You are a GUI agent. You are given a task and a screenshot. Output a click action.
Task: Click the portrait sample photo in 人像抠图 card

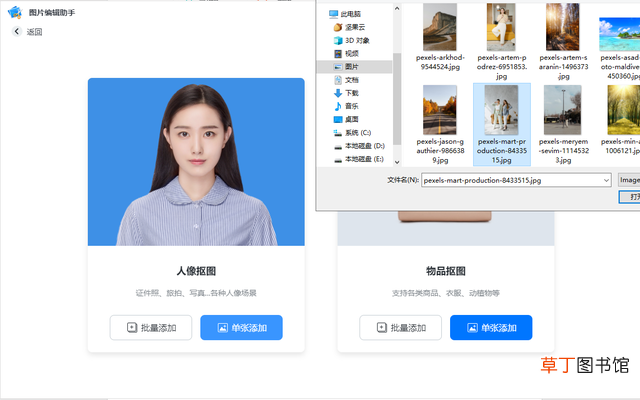(196, 162)
